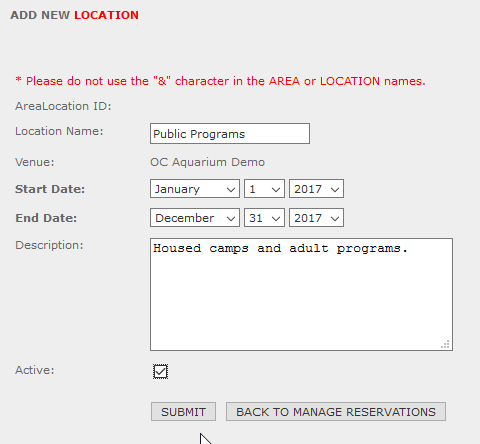Click the Start Date label
The image size is (480, 444).
tap(50, 189)
